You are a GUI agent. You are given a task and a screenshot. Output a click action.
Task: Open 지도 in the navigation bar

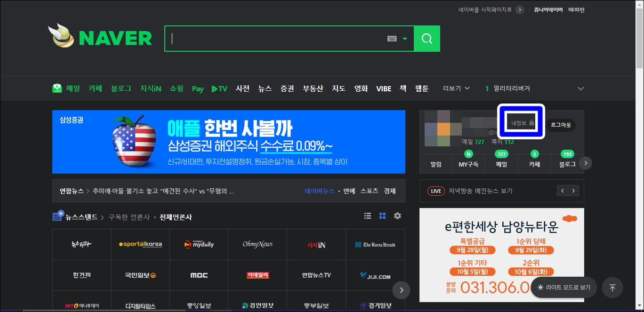point(338,88)
